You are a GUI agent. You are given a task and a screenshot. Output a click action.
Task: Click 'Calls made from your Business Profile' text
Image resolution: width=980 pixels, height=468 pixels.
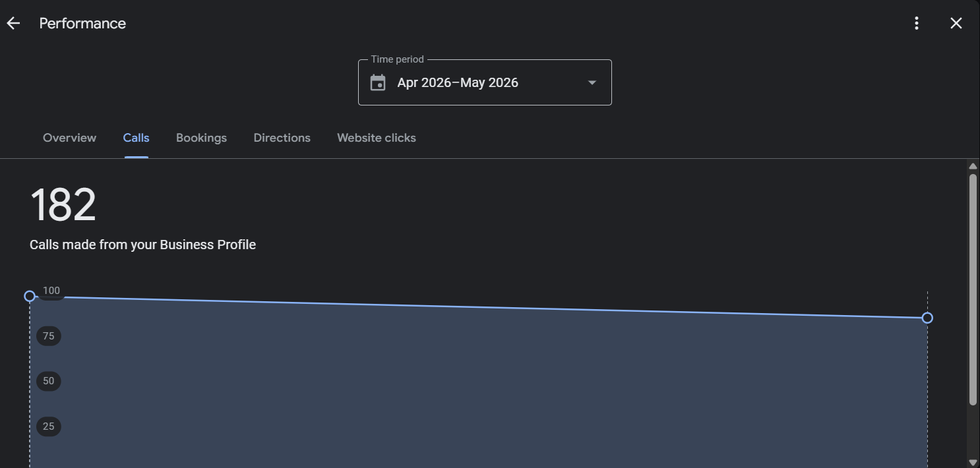click(142, 245)
